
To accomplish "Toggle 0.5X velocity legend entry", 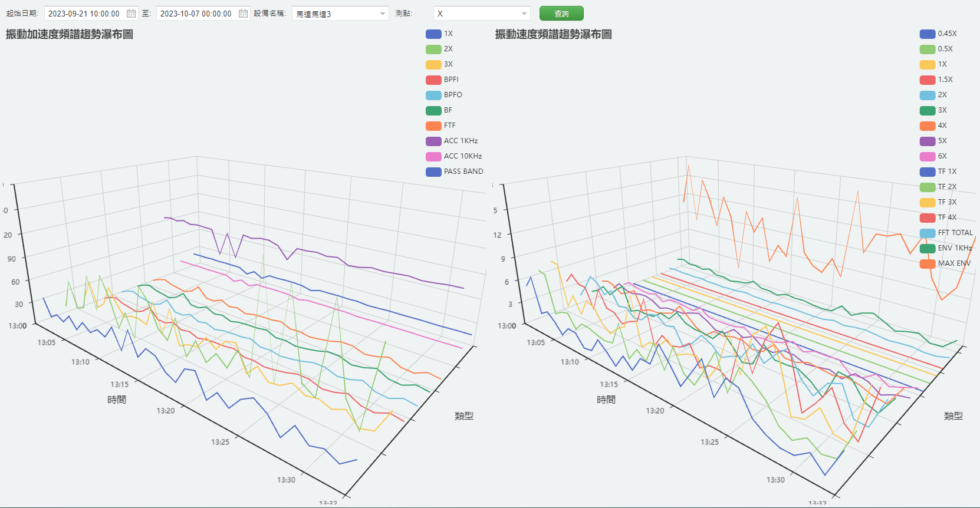I will coord(936,49).
